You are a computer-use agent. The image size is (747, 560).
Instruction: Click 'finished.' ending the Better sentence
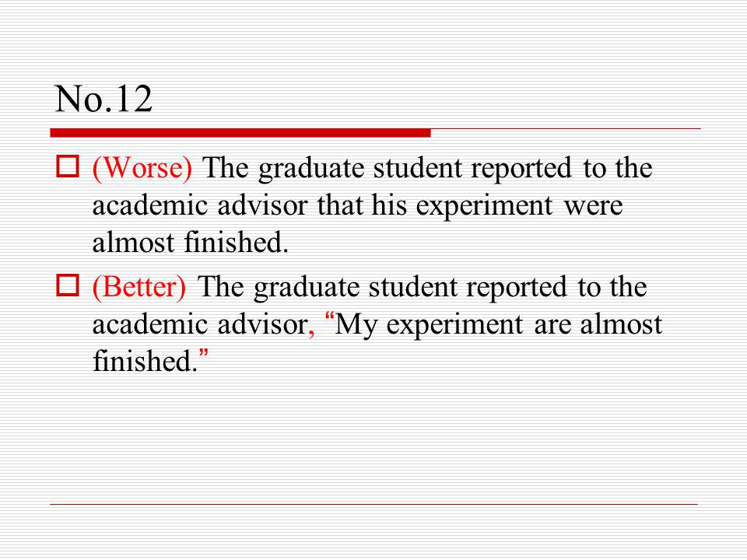coord(145,360)
